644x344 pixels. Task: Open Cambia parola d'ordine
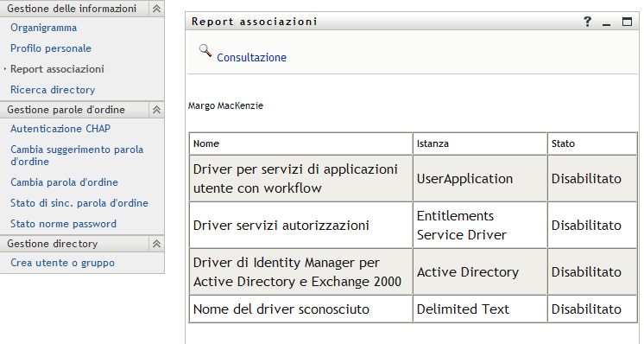pyautogui.click(x=64, y=182)
